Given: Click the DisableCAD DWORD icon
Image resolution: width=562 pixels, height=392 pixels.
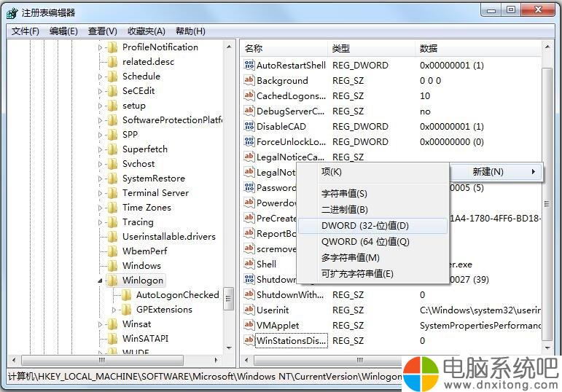Looking at the screenshot, I should point(249,126).
